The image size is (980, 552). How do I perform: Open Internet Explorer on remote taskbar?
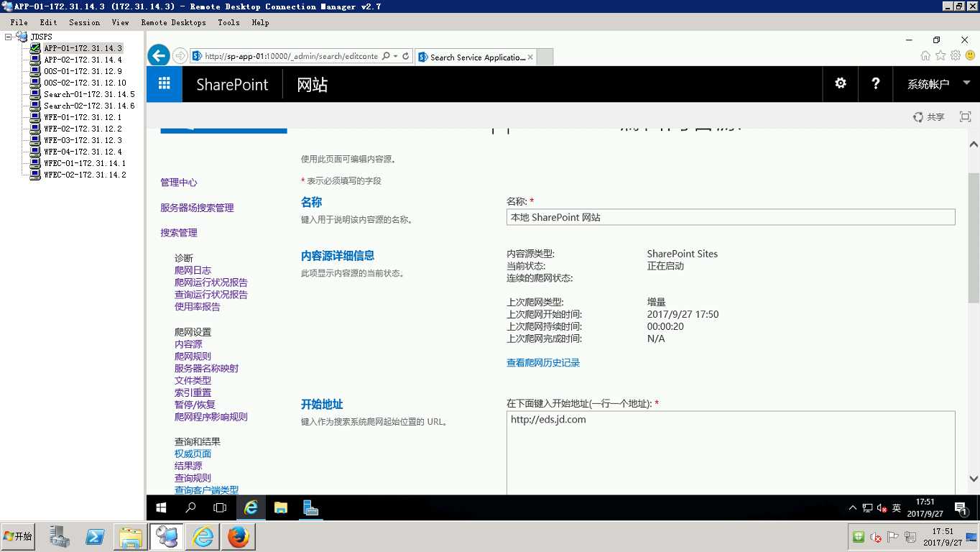coord(251,507)
